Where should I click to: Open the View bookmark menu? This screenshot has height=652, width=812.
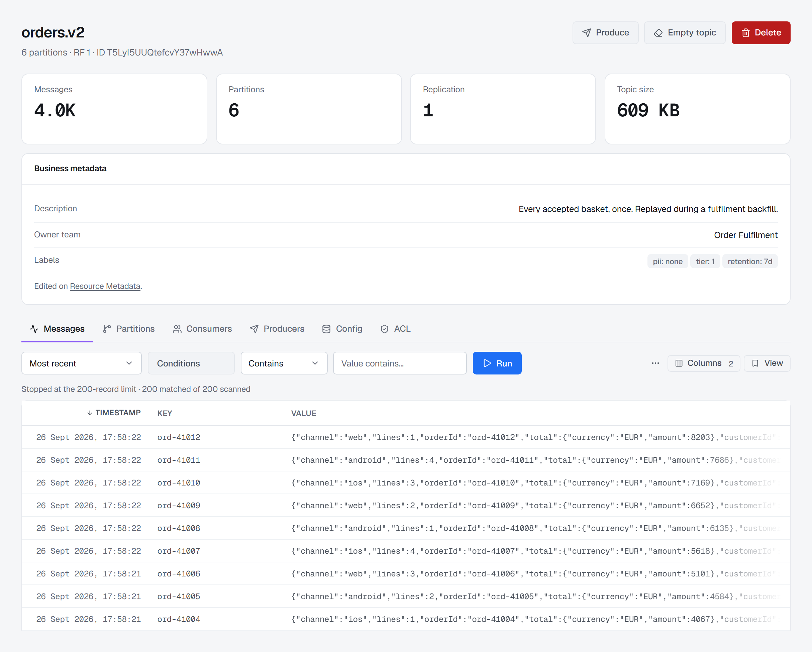(767, 363)
